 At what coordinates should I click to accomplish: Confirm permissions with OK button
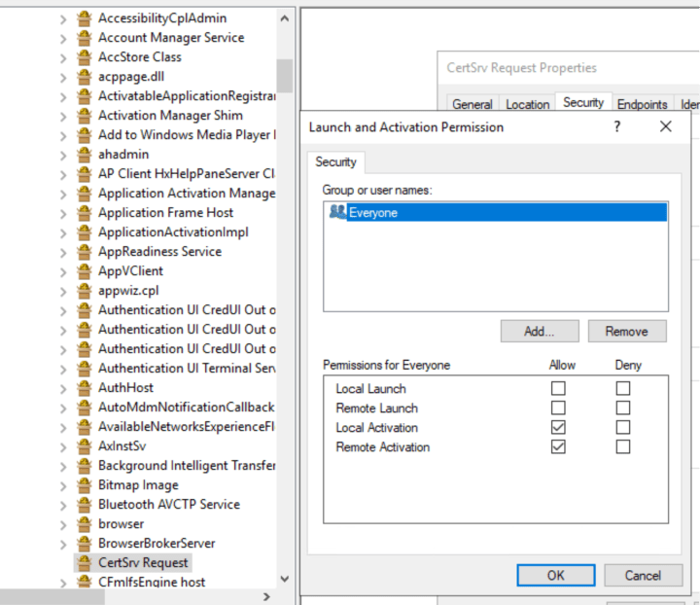tap(555, 575)
